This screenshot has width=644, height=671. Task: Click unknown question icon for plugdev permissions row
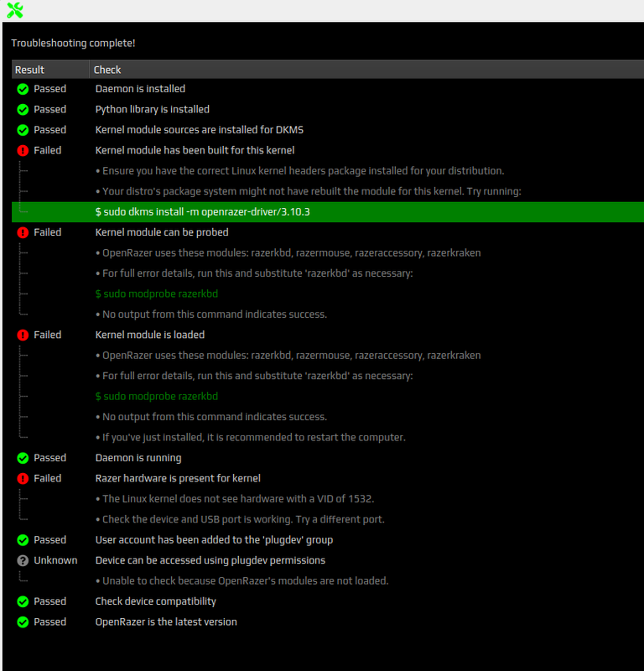pyautogui.click(x=23, y=560)
